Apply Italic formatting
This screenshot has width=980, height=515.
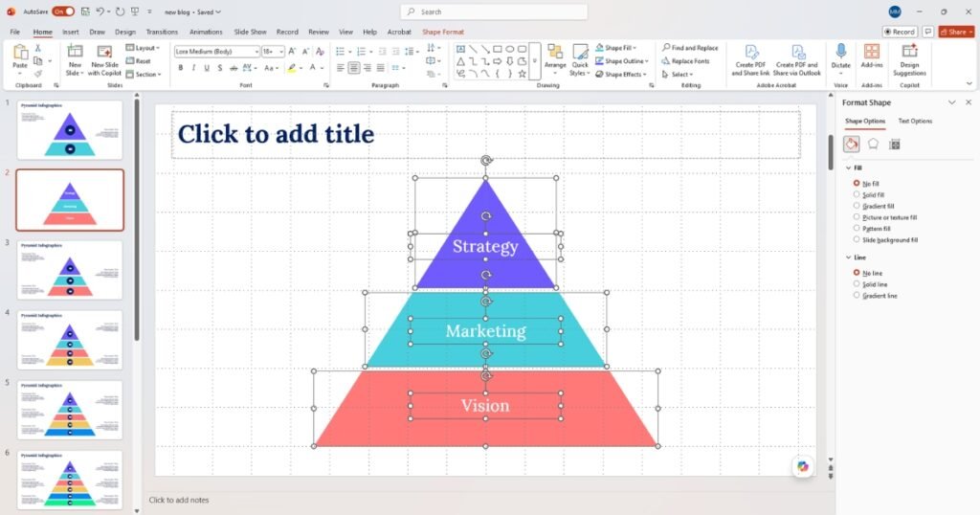(193, 68)
